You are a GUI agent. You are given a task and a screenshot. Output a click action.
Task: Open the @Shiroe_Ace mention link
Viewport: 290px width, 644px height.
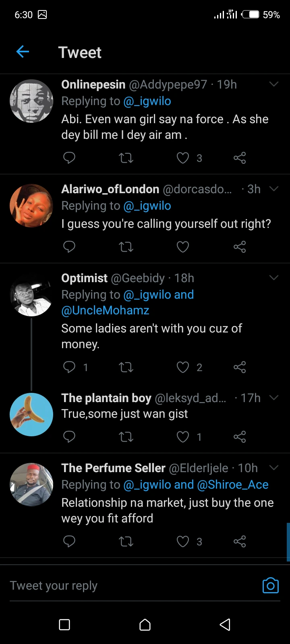point(233,485)
